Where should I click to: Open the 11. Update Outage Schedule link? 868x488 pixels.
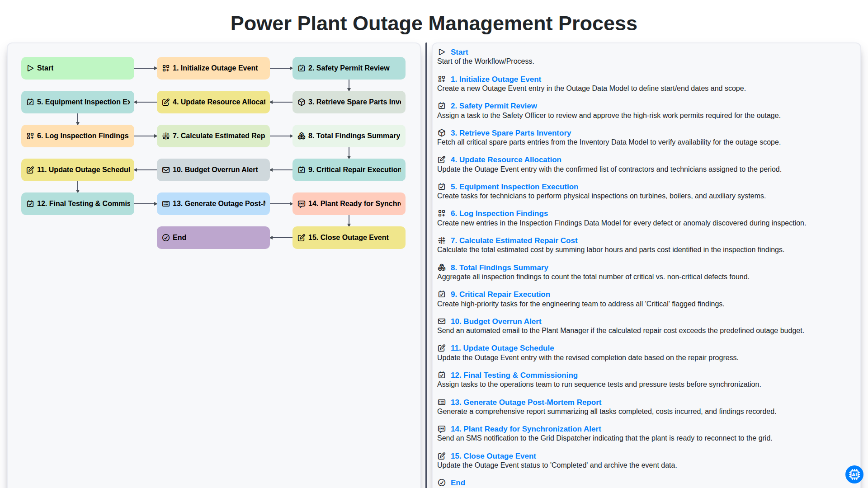(x=502, y=348)
